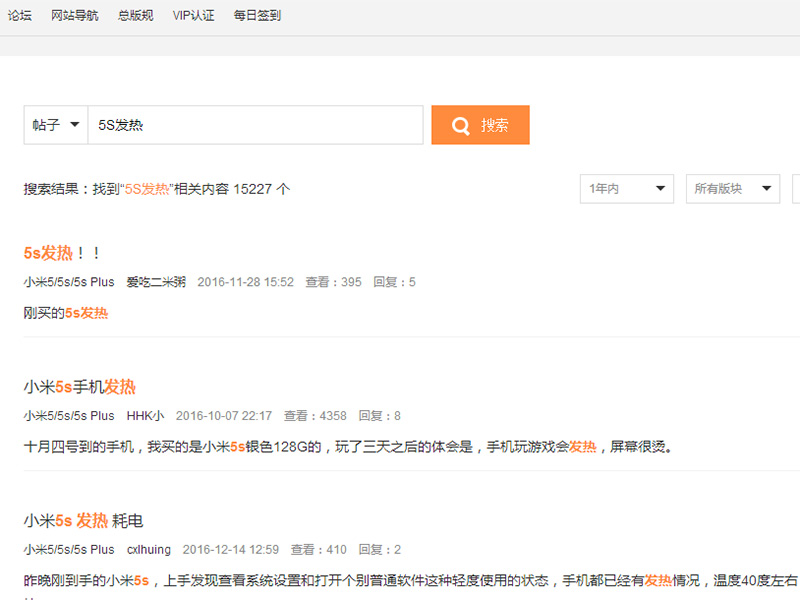Screen dimensions: 800x600
Task: Click the view count 查看：4358
Action: [x=315, y=416]
